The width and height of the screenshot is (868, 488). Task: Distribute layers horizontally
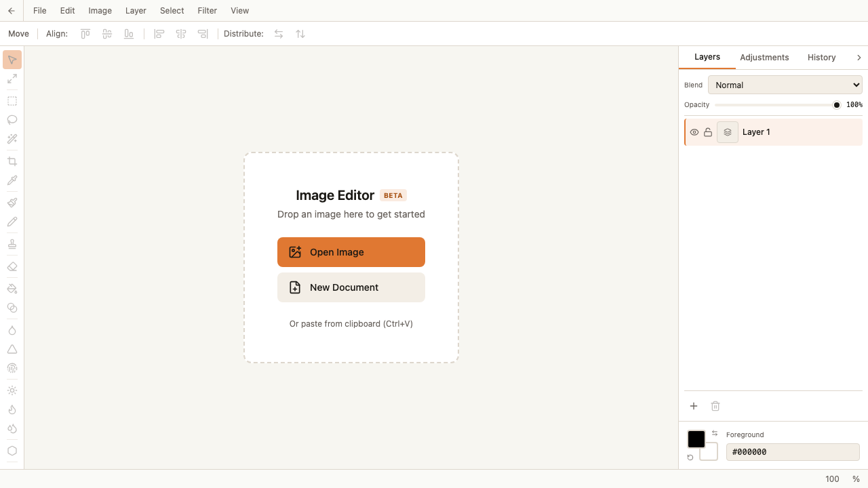(279, 34)
